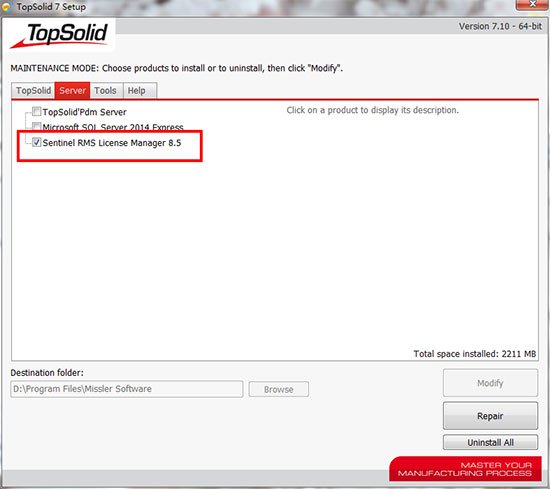550x489 pixels.
Task: Close the TopSolid 7 Setup window
Action: [532, 4]
